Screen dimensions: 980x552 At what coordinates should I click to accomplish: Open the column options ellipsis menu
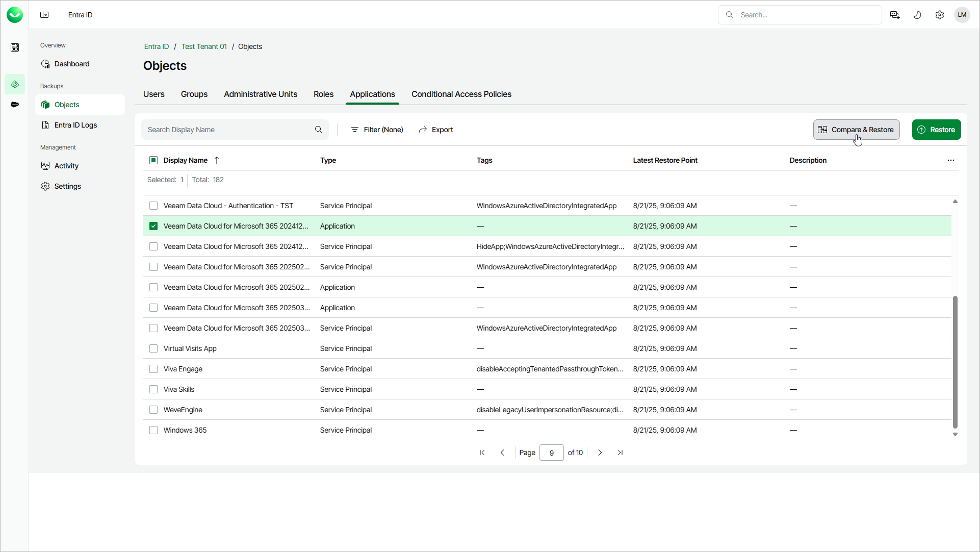[950, 160]
